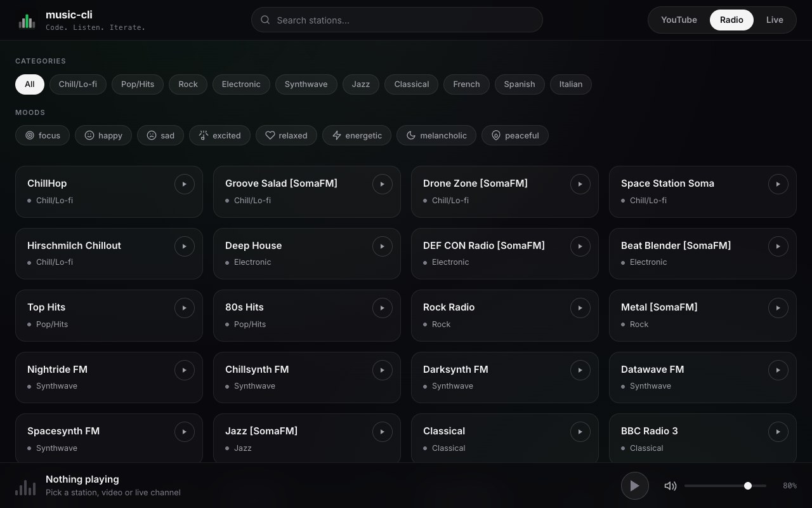
Task: Select the melancholic mood
Action: point(436,135)
